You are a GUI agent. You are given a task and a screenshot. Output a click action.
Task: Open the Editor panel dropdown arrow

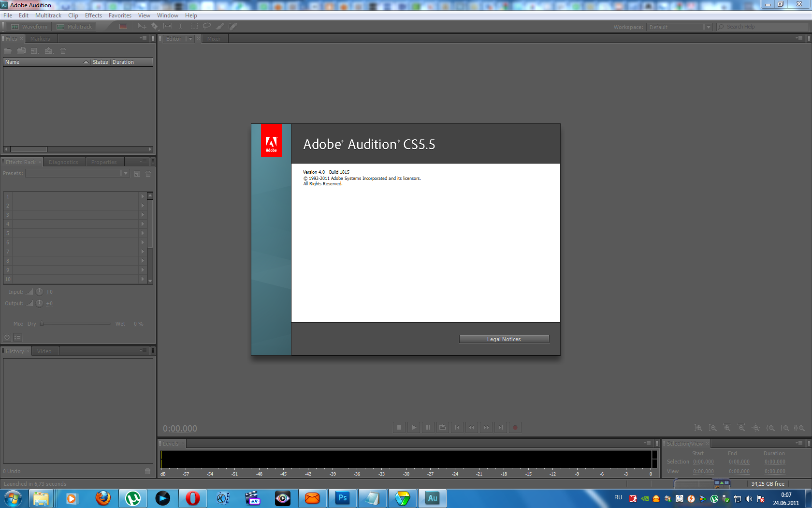190,39
